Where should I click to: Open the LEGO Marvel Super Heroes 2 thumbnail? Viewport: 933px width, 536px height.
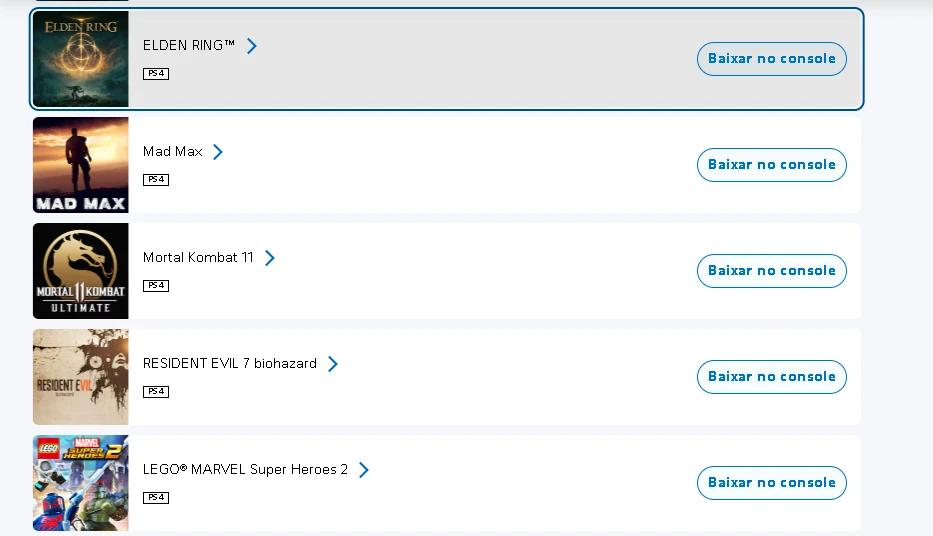coord(81,483)
